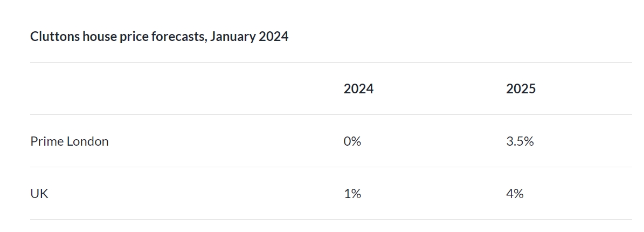The width and height of the screenshot is (644, 232).
Task: Select the 2024 column header
Action: (x=358, y=89)
